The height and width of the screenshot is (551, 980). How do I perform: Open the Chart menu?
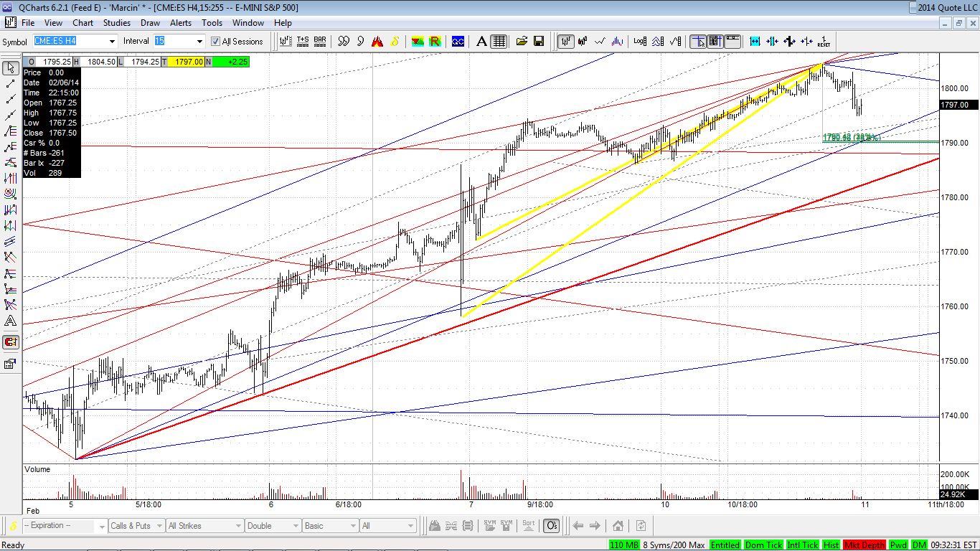(83, 23)
